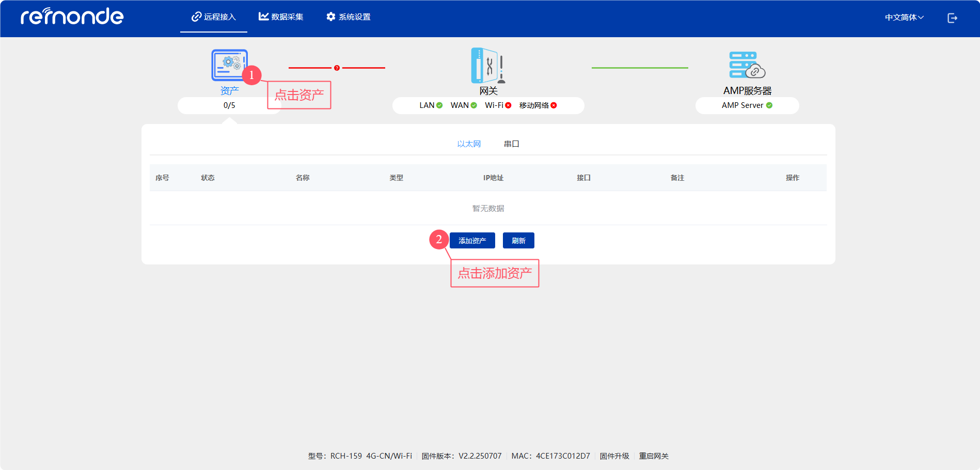
Task: Select the 资产 device icon
Action: pyautogui.click(x=229, y=65)
